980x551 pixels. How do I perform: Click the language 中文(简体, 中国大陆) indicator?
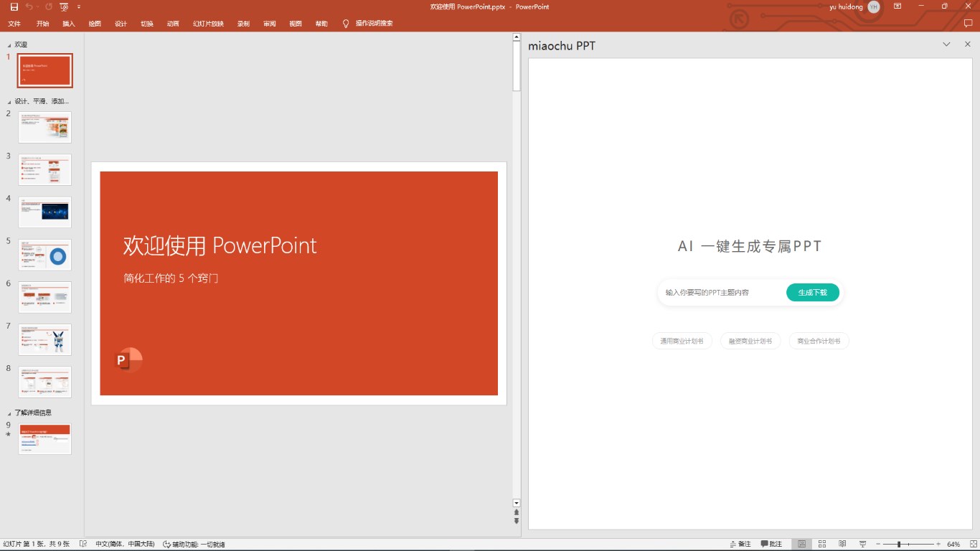(125, 545)
